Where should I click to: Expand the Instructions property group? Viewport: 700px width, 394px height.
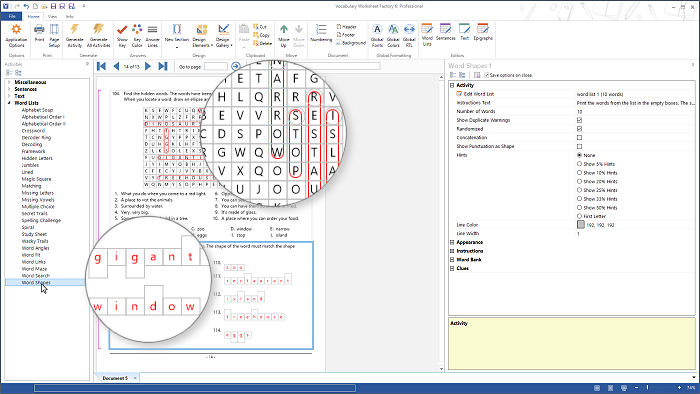[452, 251]
